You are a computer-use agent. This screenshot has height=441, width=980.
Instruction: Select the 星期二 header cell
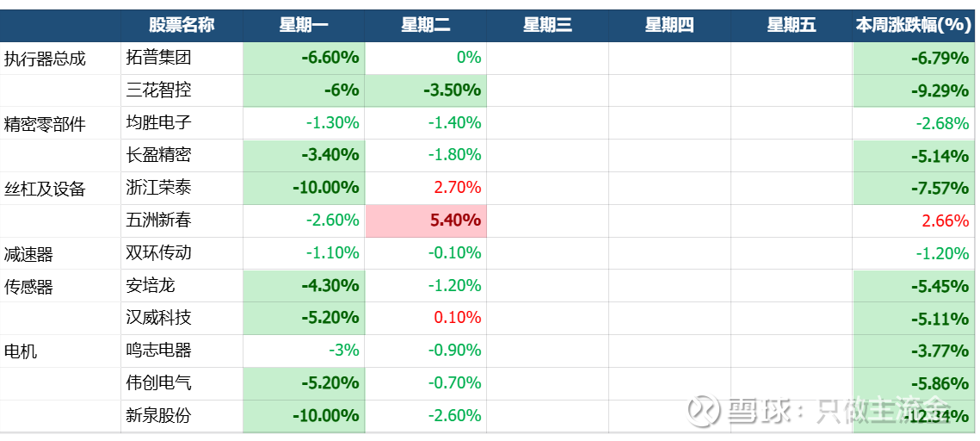click(426, 25)
